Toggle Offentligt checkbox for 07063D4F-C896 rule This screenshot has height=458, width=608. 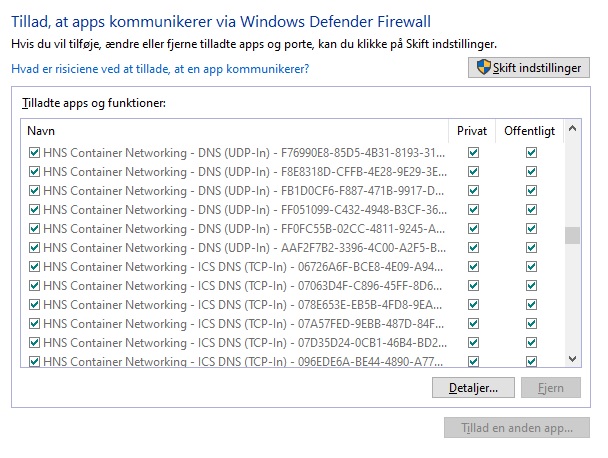point(531,285)
